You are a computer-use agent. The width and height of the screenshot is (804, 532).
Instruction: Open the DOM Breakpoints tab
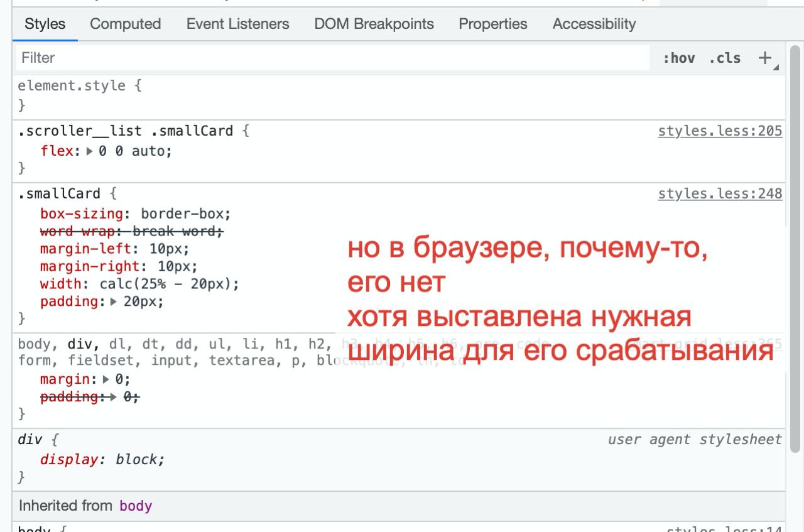(374, 24)
